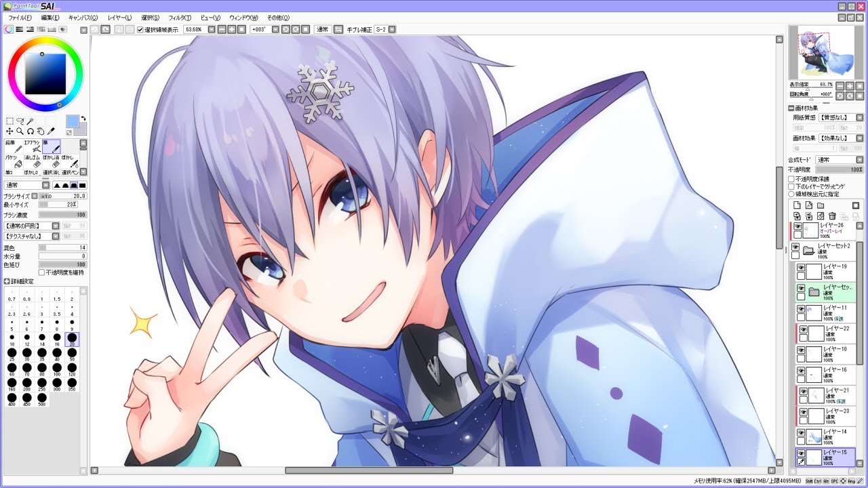Rotate canvas counterclockwise from toolbar

pyautogui.click(x=285, y=29)
